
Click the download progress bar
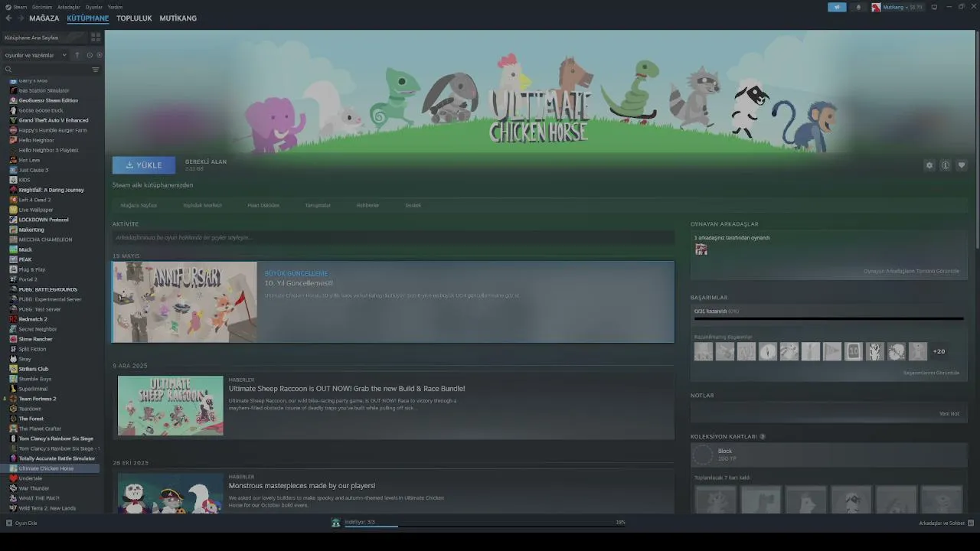coord(485,527)
